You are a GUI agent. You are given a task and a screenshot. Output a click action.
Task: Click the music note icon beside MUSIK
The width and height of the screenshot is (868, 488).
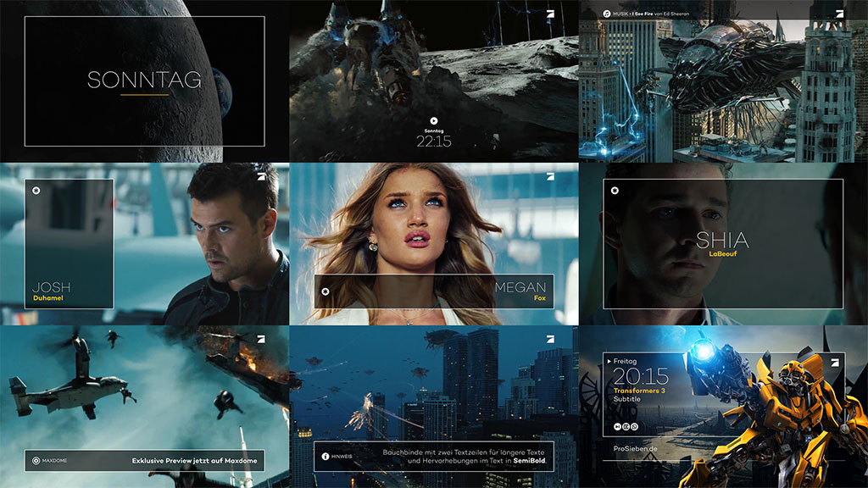point(607,14)
